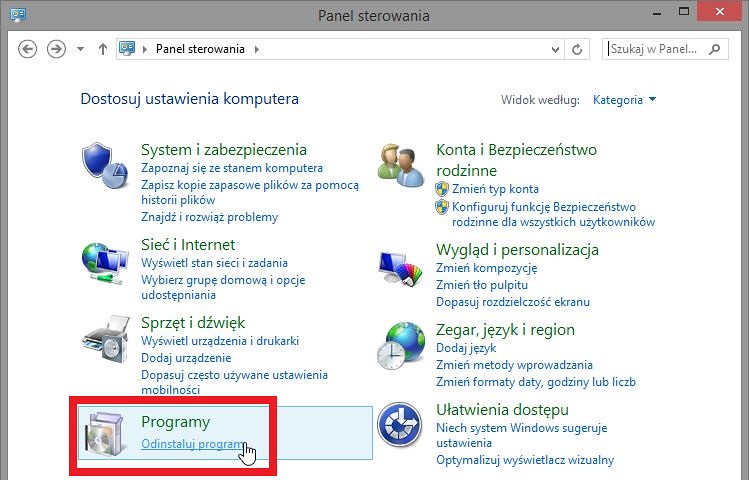This screenshot has width=749, height=480.
Task: Click the Konta i Bezpieczeństwo rodzinne users icon
Action: coord(400,165)
